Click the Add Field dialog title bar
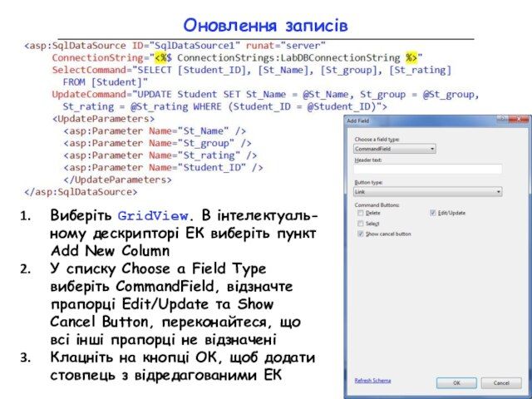 (416, 121)
